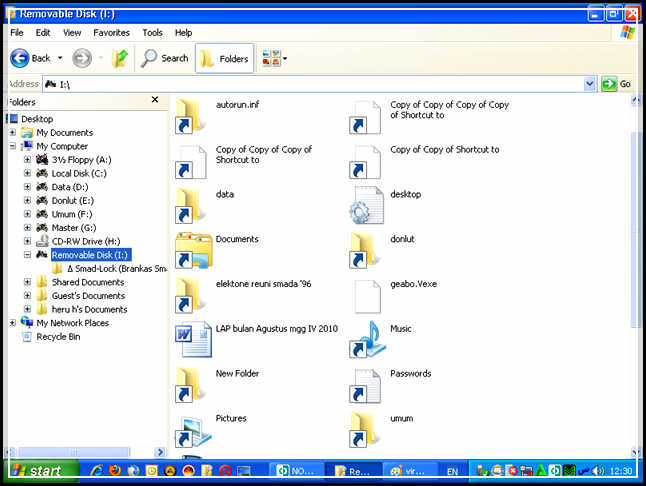Open the Tools menu
This screenshot has height=486, width=646.
pyautogui.click(x=152, y=33)
